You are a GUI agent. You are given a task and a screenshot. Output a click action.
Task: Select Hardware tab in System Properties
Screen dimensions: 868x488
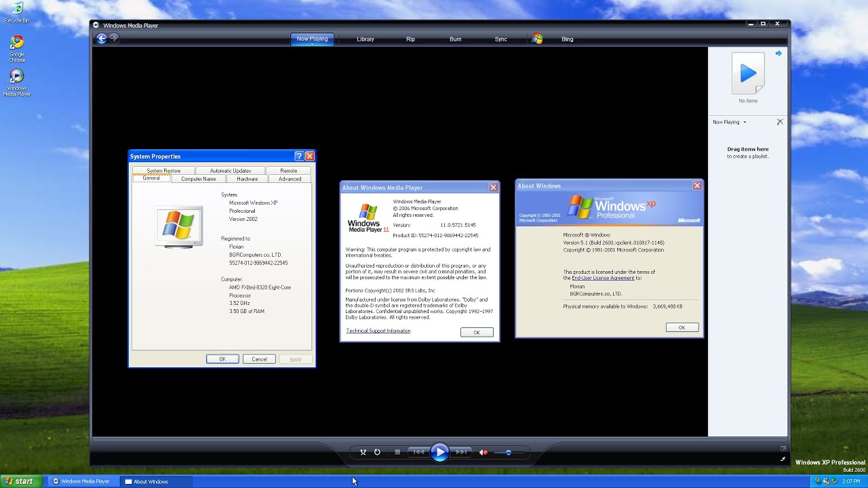248,179
